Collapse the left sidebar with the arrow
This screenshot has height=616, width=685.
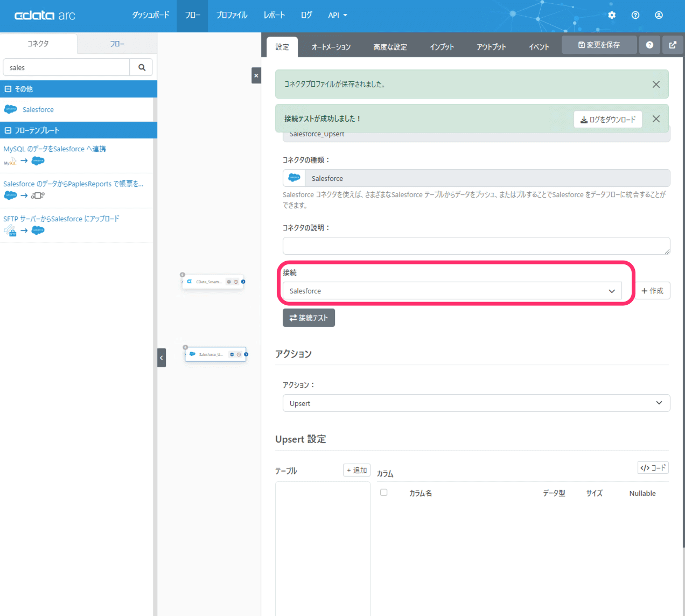coord(162,358)
